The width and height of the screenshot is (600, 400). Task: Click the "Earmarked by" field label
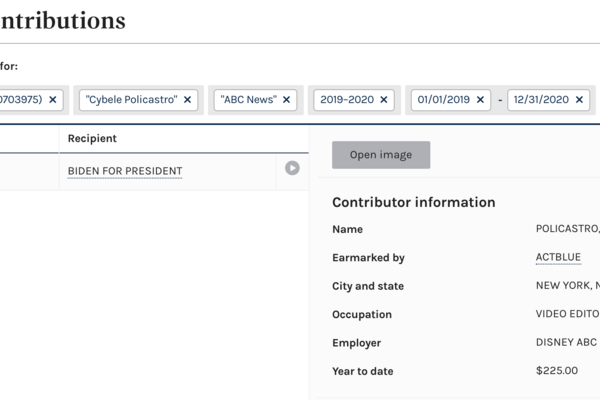(x=368, y=258)
